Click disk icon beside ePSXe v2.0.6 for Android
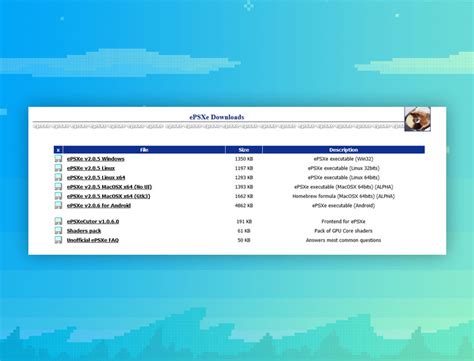474x361 pixels. pyautogui.click(x=58, y=205)
